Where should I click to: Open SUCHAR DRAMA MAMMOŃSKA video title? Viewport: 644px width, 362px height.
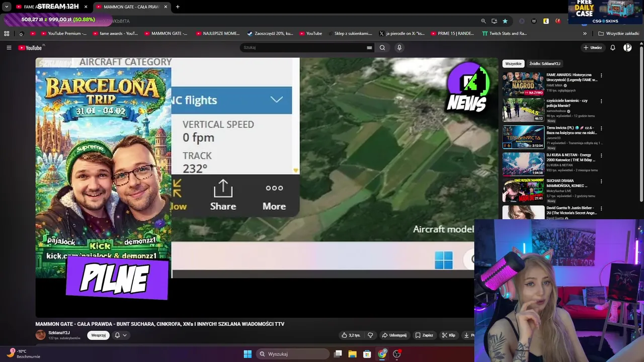click(567, 184)
